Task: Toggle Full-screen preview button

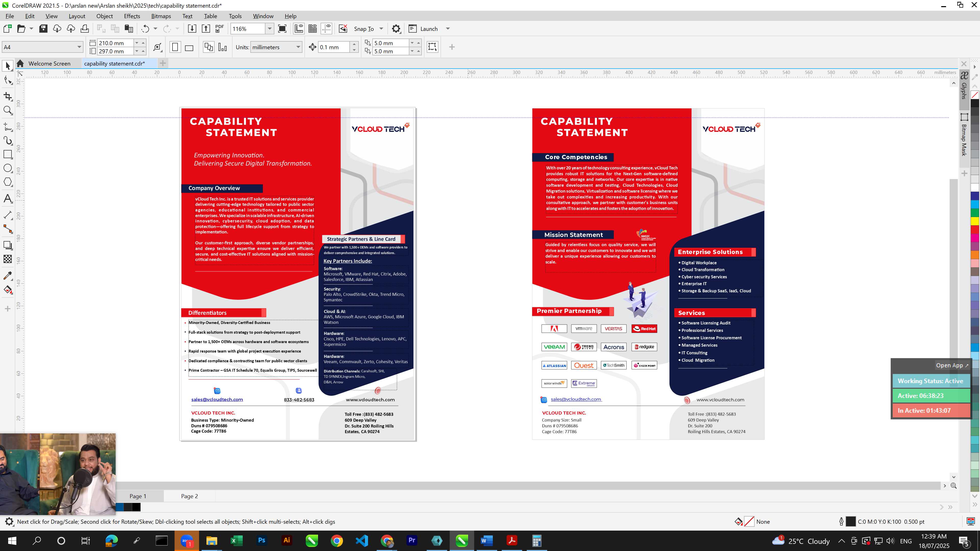Action: 282,29
